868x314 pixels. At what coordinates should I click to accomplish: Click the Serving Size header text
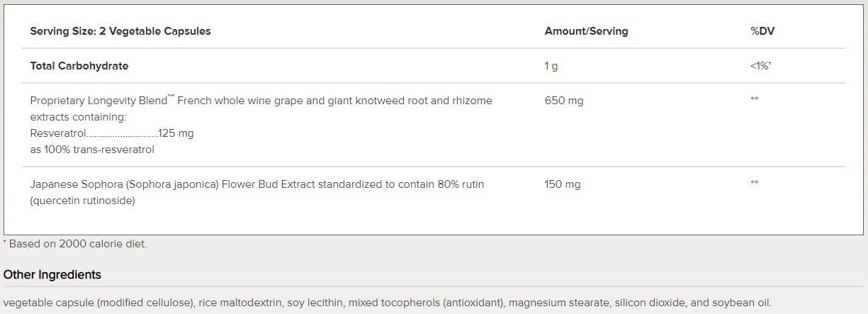tap(120, 31)
